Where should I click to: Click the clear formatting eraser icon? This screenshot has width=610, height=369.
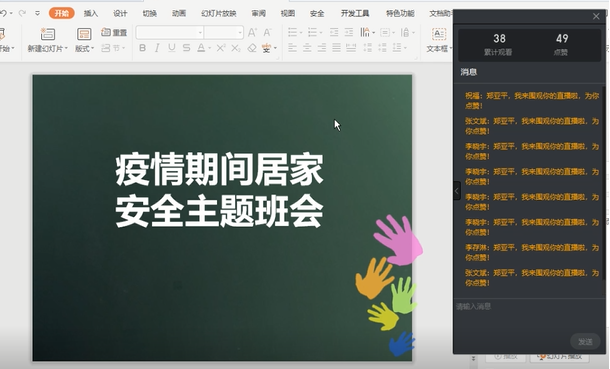coord(252,48)
